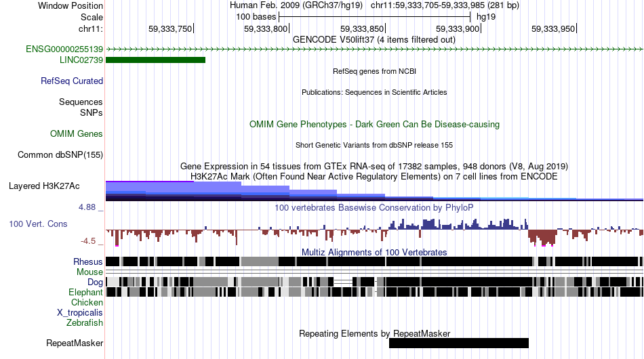Click the Zebrafish alignment row label

pos(85,323)
